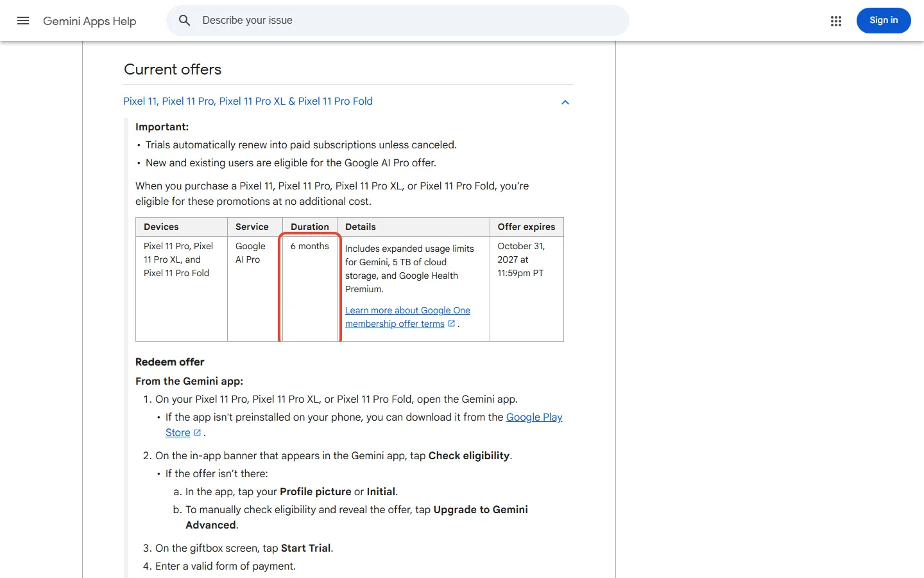Click the Upgrade to Gemini Advanced text
This screenshot has width=924, height=578.
[x=357, y=518]
